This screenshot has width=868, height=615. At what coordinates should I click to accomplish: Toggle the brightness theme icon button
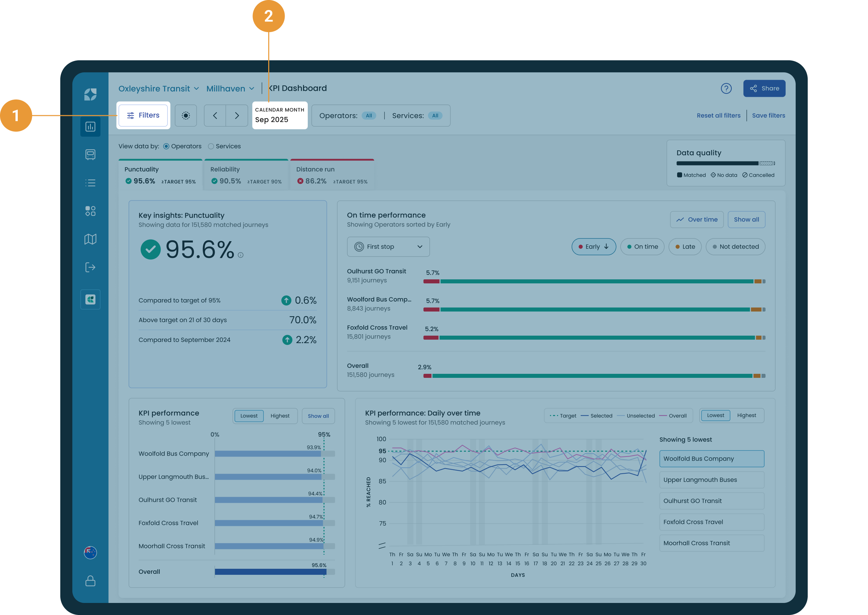pyautogui.click(x=186, y=116)
